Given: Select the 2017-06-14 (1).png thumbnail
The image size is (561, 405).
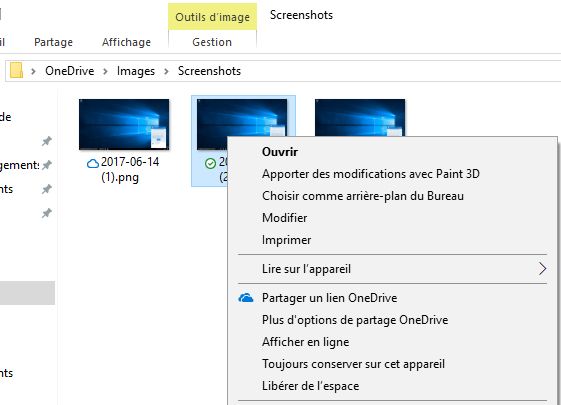Looking at the screenshot, I should 124,124.
